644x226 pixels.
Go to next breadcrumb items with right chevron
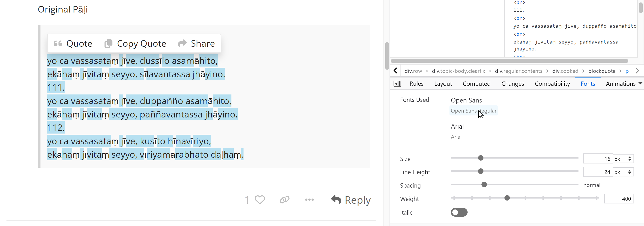(637, 71)
